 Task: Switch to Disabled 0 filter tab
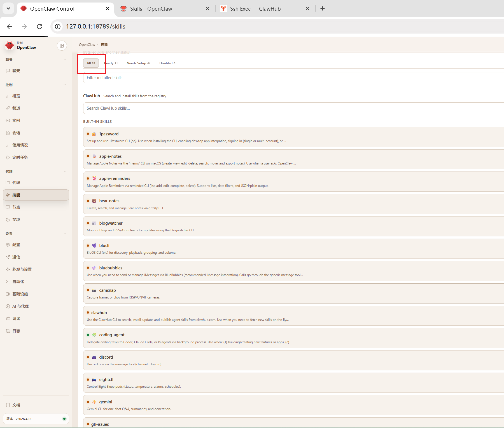167,63
